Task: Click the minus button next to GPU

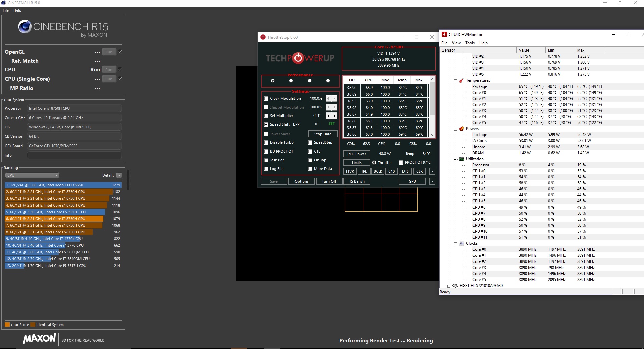Action: pyautogui.click(x=432, y=181)
